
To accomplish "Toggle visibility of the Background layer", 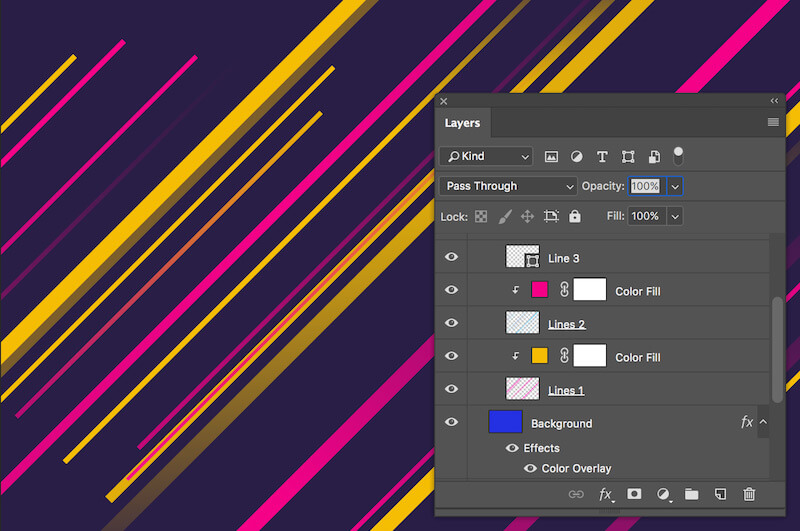I will click(452, 423).
